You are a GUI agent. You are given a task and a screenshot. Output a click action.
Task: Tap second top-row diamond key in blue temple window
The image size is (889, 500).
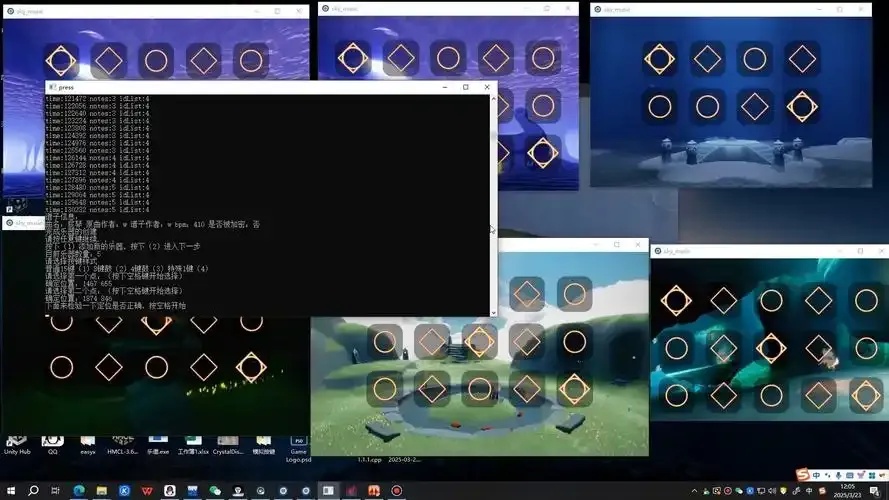pos(707,59)
